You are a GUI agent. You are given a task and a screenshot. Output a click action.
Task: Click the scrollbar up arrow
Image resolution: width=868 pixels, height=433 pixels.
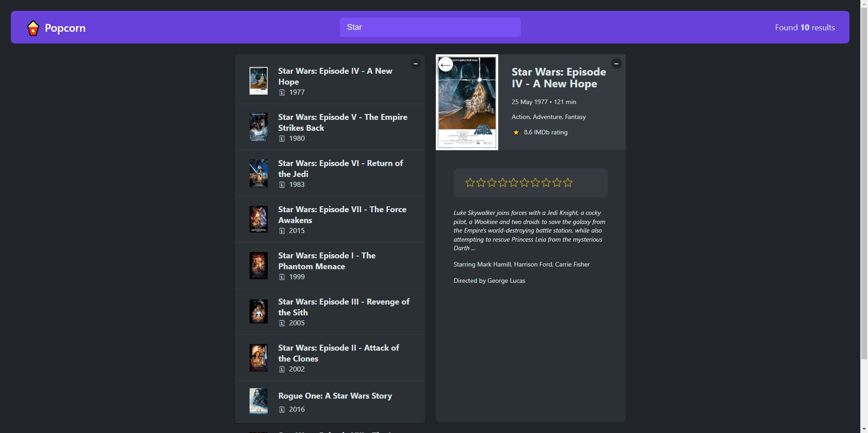864,4
